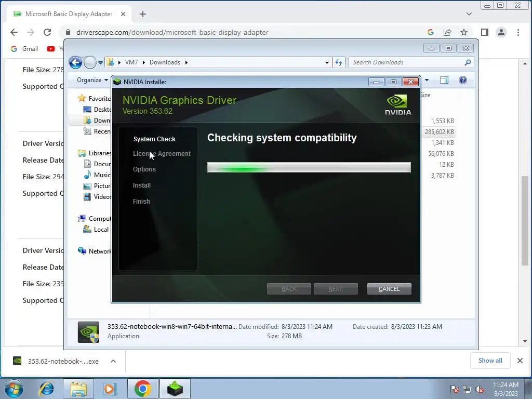
Task: Click the NVIDIA logo in installer
Action: tap(397, 105)
